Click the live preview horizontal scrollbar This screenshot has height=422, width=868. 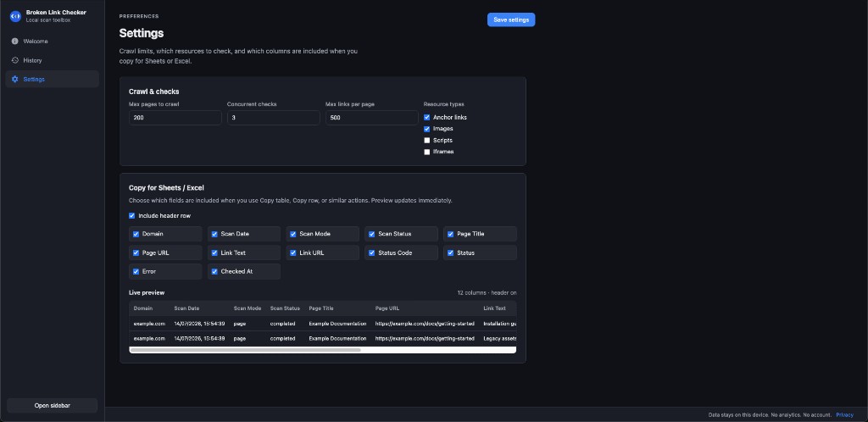pos(245,349)
